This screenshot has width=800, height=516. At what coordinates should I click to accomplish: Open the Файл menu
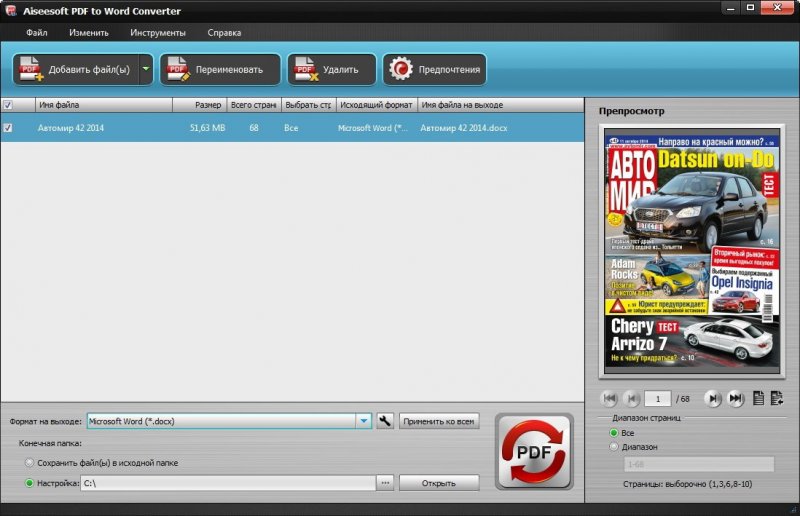click(37, 33)
